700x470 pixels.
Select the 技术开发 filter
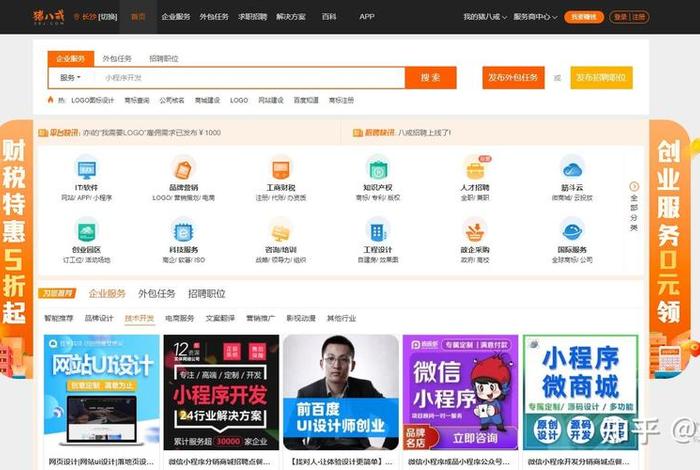tap(139, 318)
